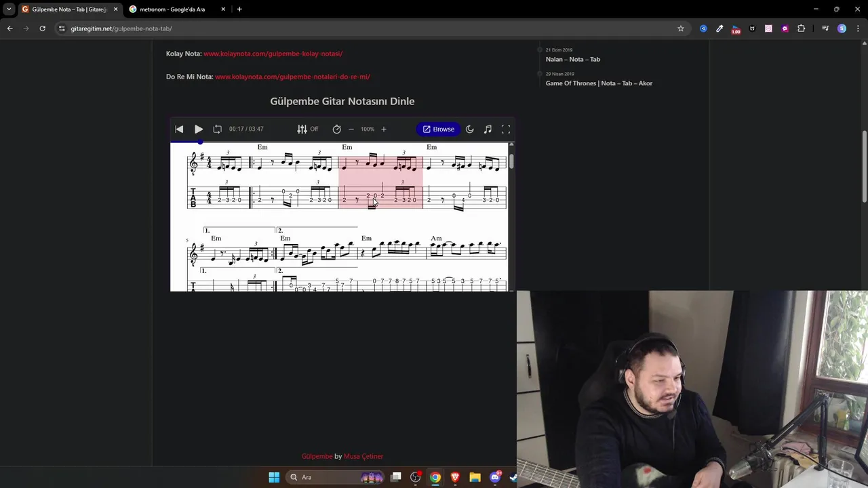Open the music note notation settings icon

click(488, 129)
